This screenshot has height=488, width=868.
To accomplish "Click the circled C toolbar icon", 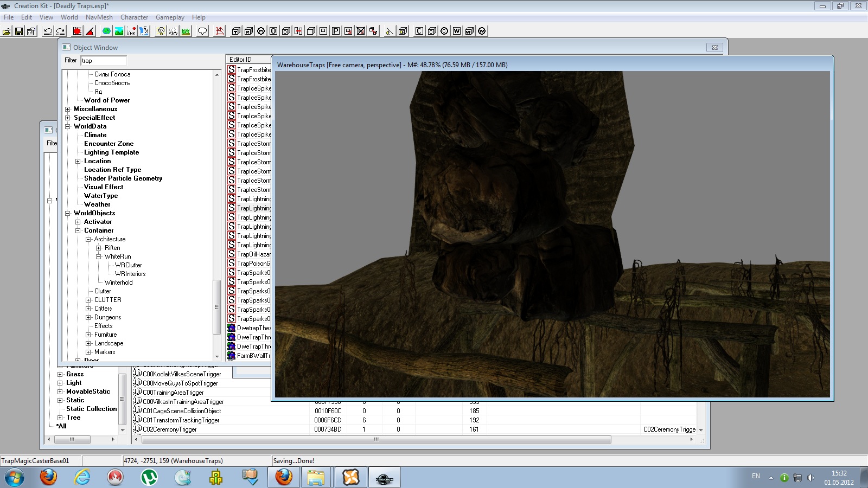I will point(444,31).
